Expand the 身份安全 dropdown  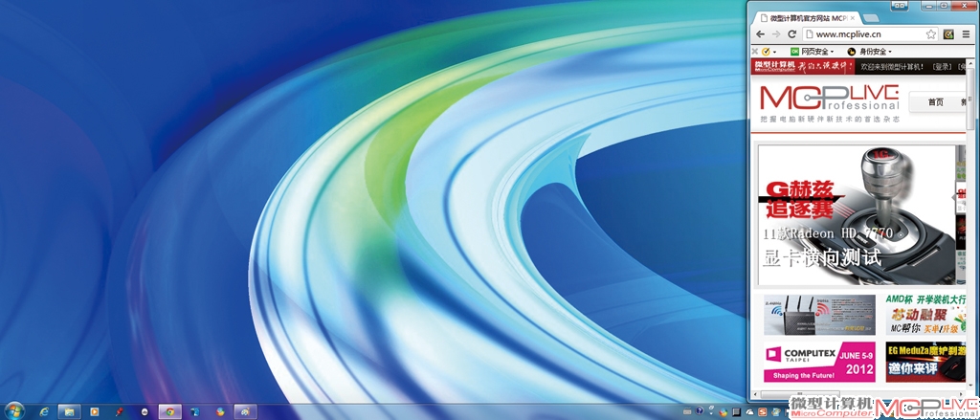869,52
